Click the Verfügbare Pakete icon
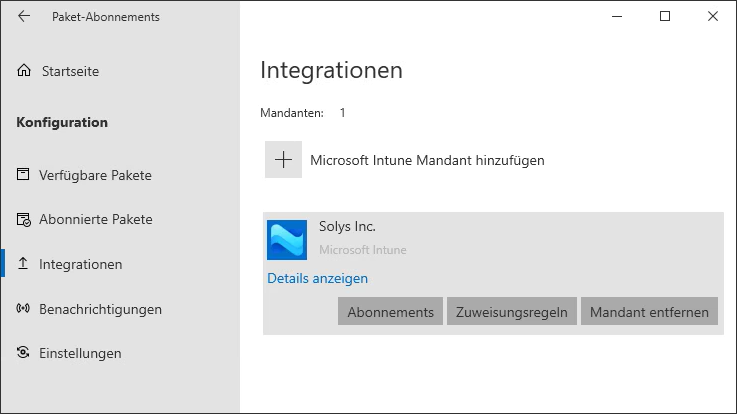The image size is (737, 414). coord(24,175)
